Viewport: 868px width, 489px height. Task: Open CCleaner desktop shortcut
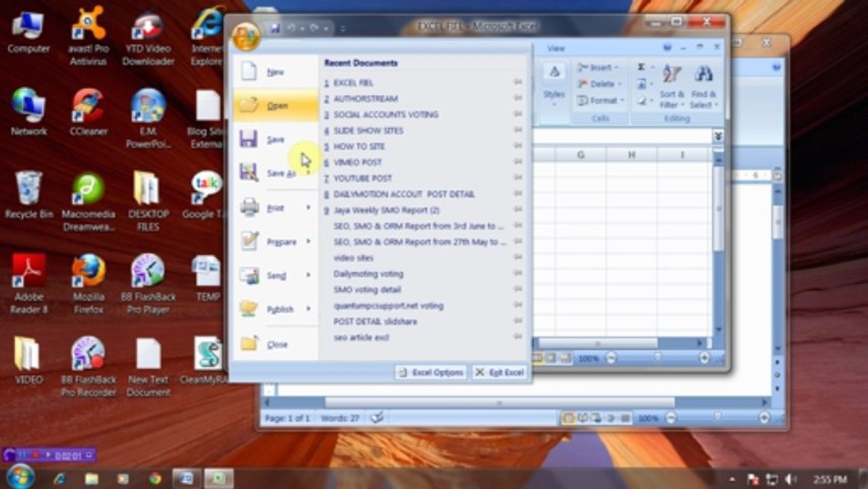click(89, 114)
